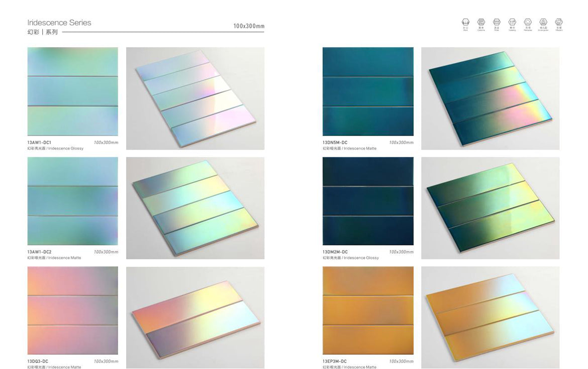The height and width of the screenshot is (369, 588).
Task: Select the Costume store hexagon icon
Action: 481,23
